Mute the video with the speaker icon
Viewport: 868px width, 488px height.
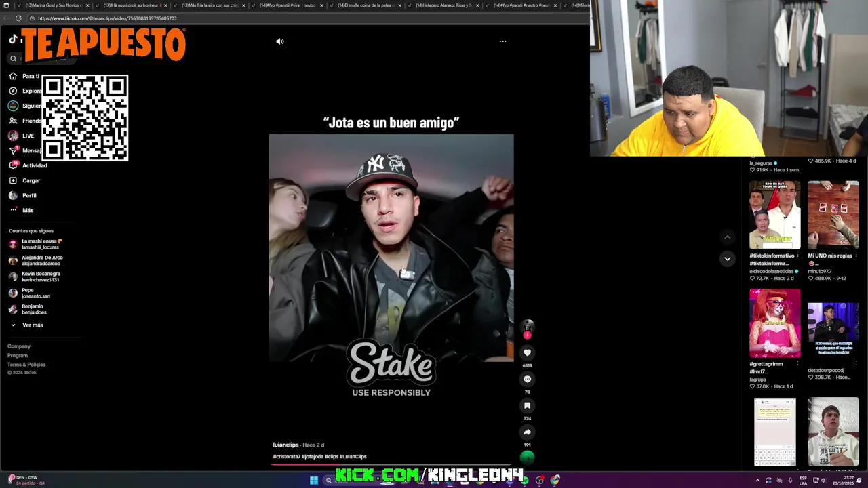pos(280,41)
